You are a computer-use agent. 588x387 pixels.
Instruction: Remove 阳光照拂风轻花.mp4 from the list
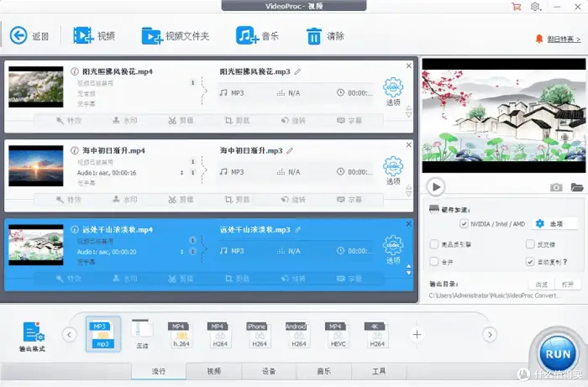click(409, 66)
